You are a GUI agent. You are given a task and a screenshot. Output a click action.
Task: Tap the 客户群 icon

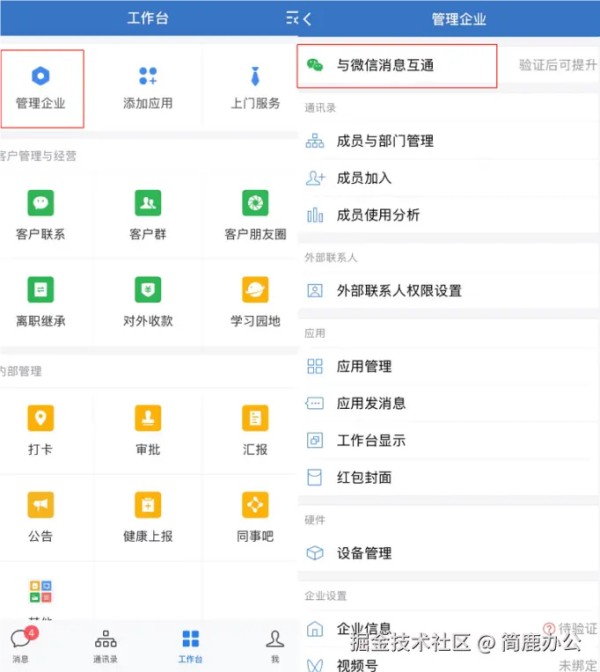[x=148, y=204]
